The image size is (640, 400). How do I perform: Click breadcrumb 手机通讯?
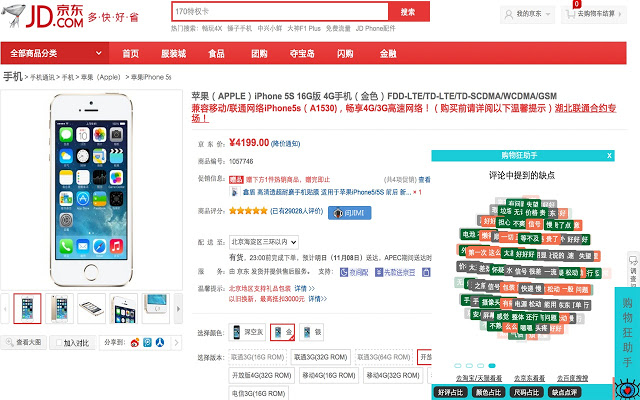coord(42,77)
